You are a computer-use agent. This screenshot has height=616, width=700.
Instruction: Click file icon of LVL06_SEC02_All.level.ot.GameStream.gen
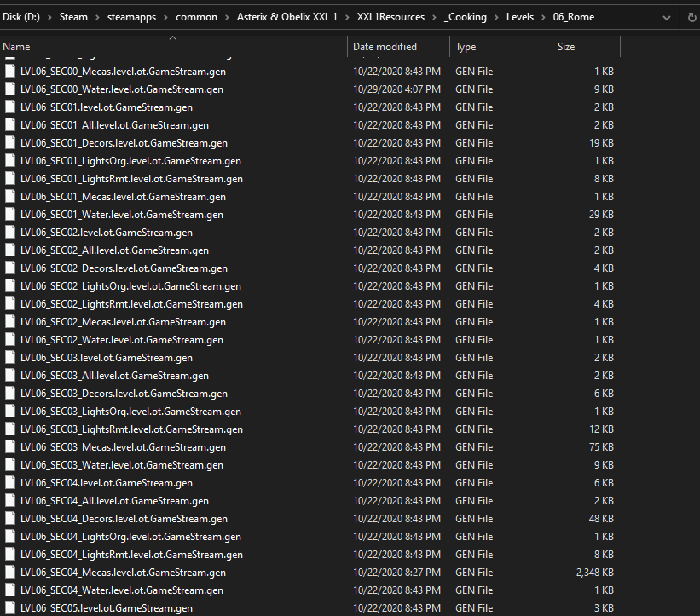[10, 250]
